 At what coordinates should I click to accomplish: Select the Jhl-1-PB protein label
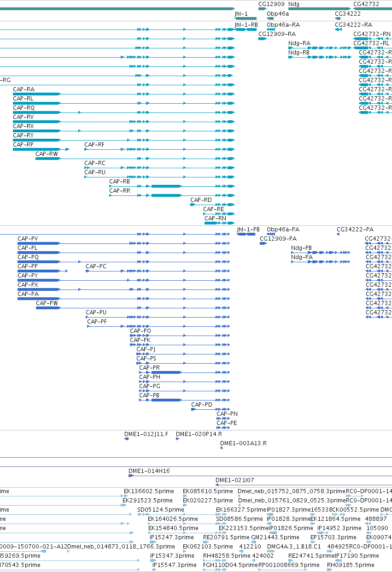coord(248,229)
